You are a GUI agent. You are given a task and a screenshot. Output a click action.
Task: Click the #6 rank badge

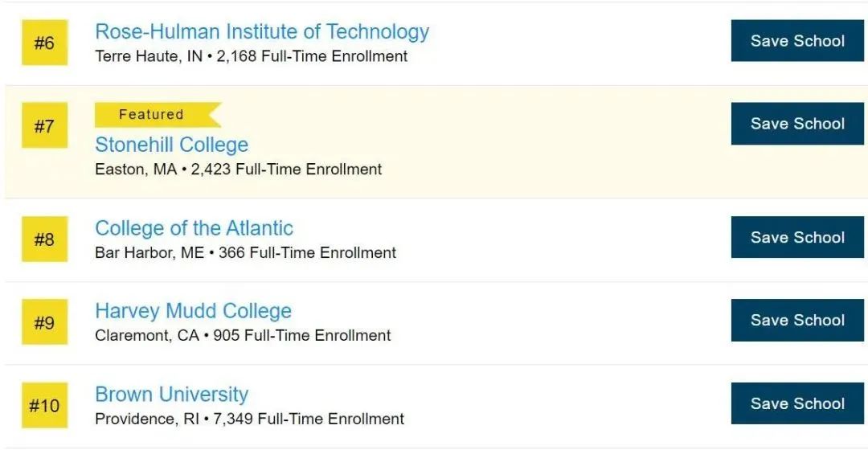tap(45, 43)
